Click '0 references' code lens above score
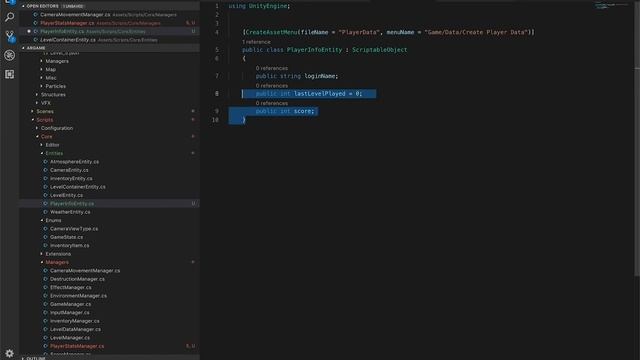 tap(272, 103)
